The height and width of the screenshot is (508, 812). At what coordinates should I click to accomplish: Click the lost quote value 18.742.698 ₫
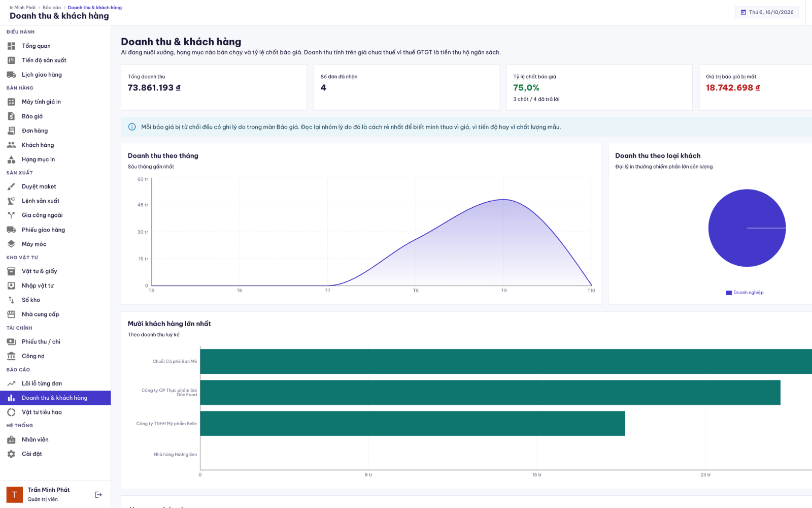coord(733,88)
